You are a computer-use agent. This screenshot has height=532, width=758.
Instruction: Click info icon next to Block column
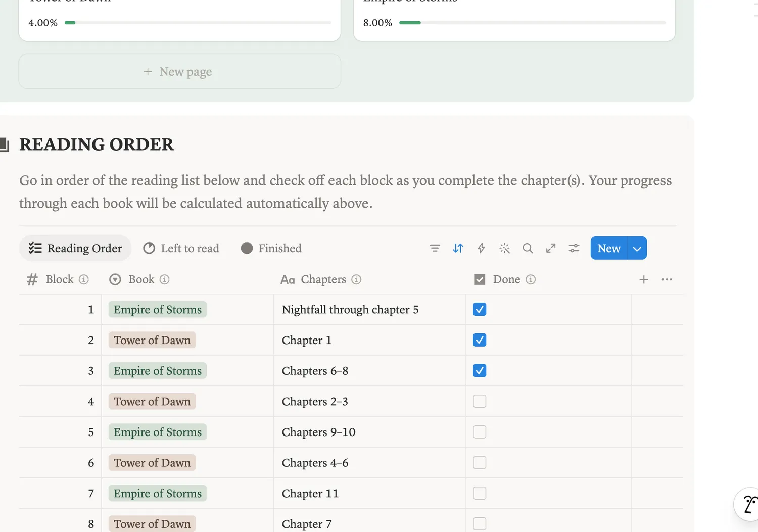84,279
